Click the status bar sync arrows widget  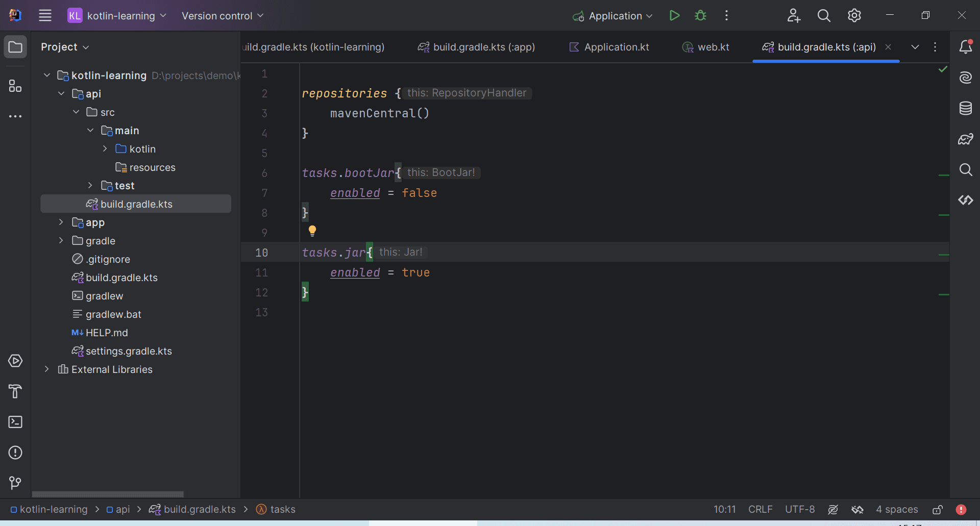click(x=857, y=509)
